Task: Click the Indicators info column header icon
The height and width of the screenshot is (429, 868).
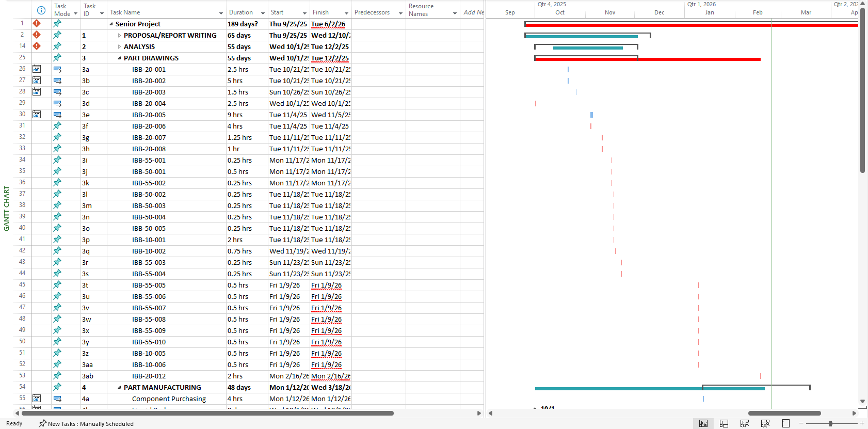Action: tap(41, 10)
